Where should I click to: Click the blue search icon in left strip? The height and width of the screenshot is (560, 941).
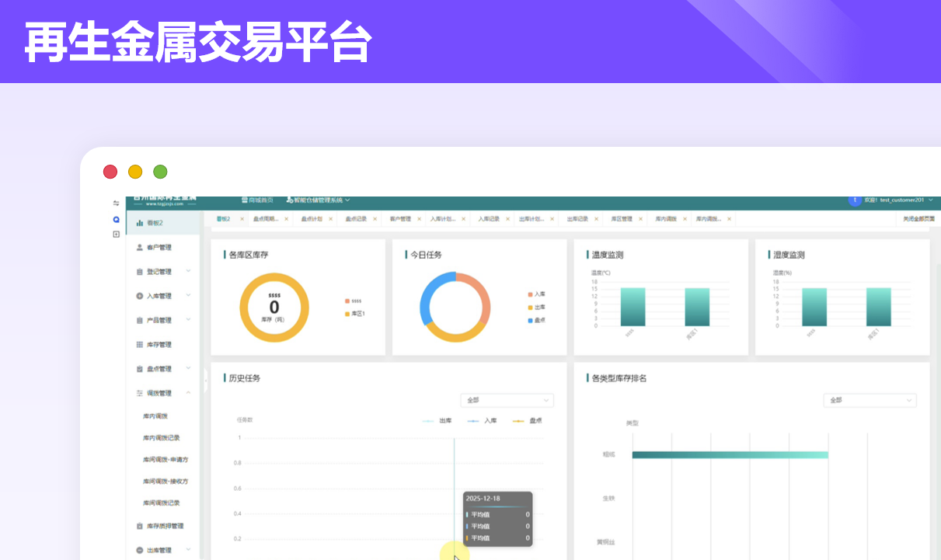[x=117, y=219]
